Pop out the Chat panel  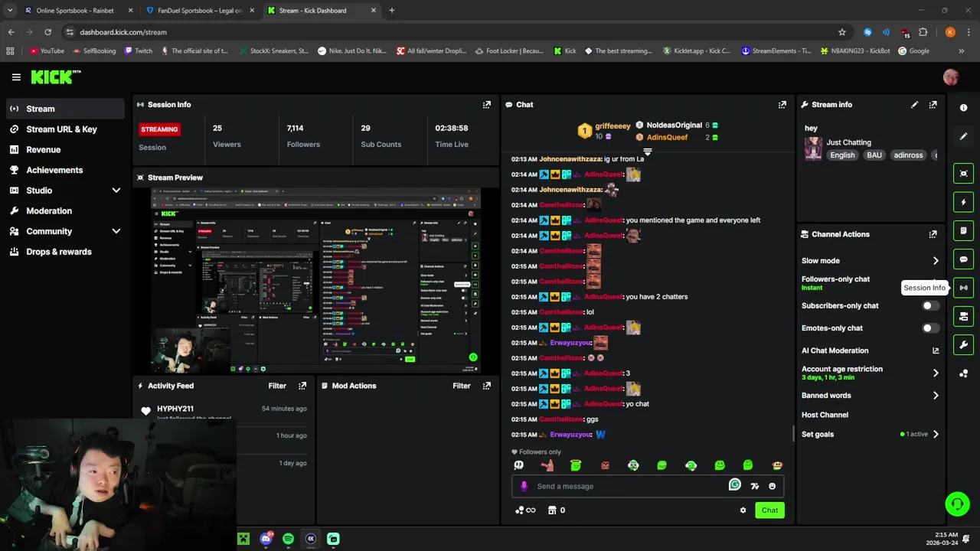coord(782,104)
